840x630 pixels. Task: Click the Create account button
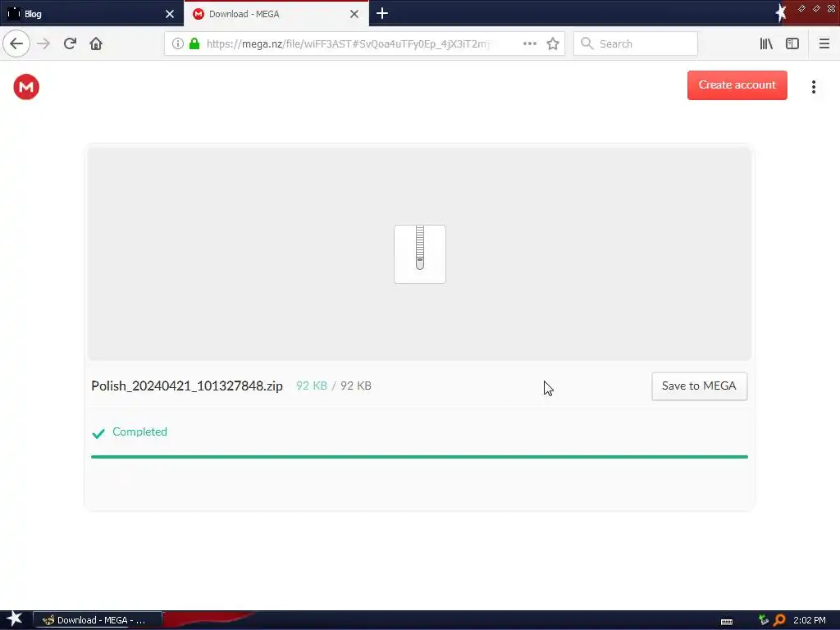coord(737,85)
